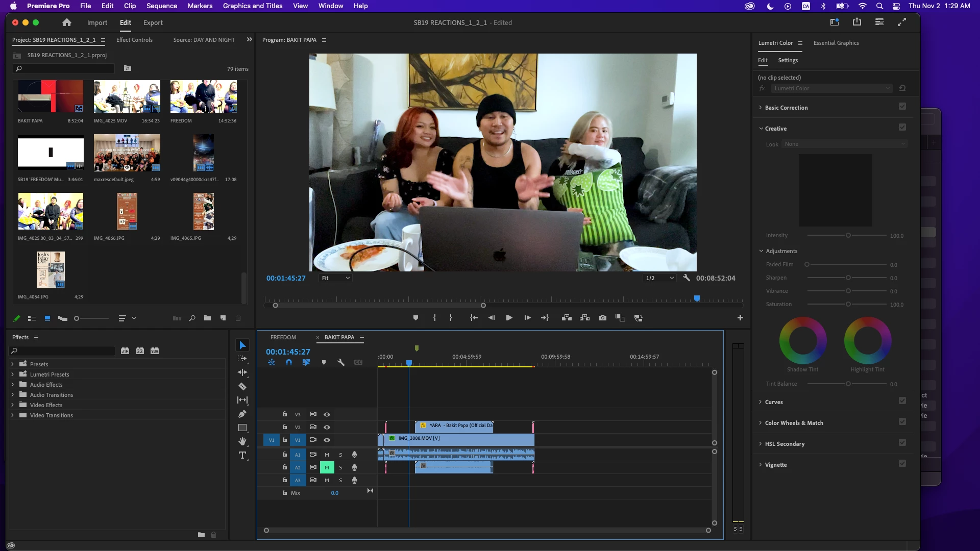Select the Razor tool
Image resolution: width=980 pixels, height=551 pixels.
pyautogui.click(x=242, y=386)
